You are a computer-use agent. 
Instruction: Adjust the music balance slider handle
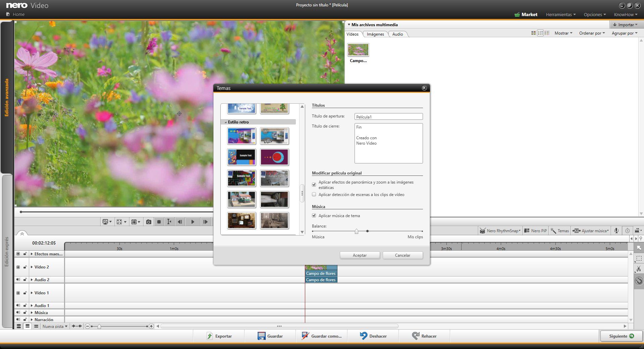pyautogui.click(x=357, y=231)
